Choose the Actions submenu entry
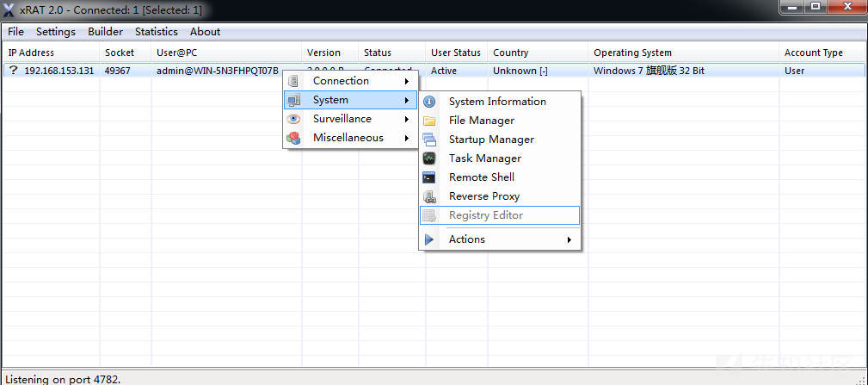868x385 pixels. [x=500, y=239]
